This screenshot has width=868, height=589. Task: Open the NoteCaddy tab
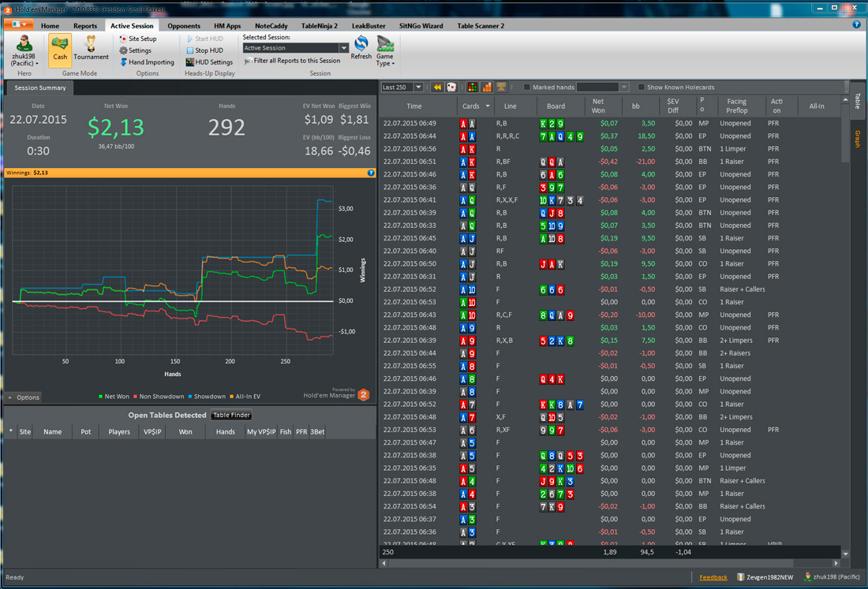[x=271, y=25]
